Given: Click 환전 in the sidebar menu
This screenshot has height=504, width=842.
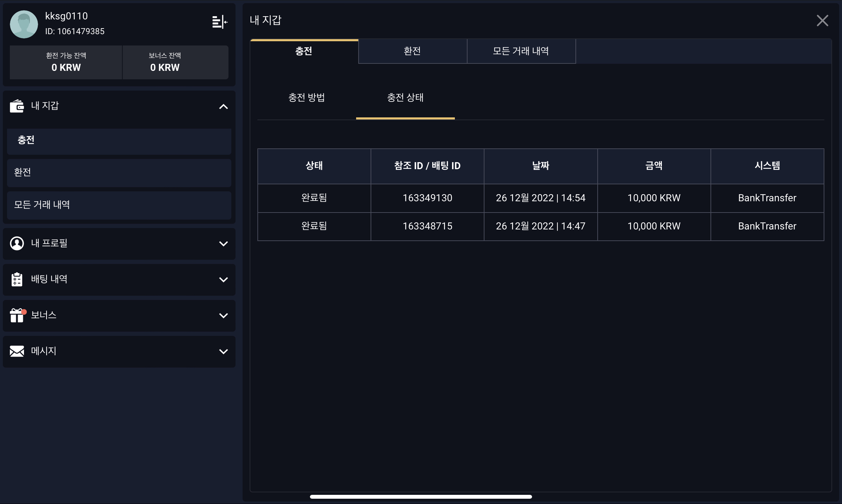Looking at the screenshot, I should pos(119,172).
